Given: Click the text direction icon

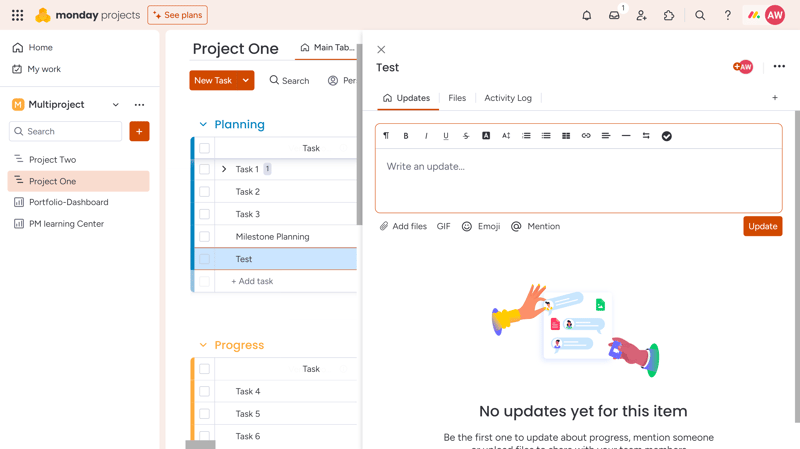Looking at the screenshot, I should pyautogui.click(x=646, y=136).
